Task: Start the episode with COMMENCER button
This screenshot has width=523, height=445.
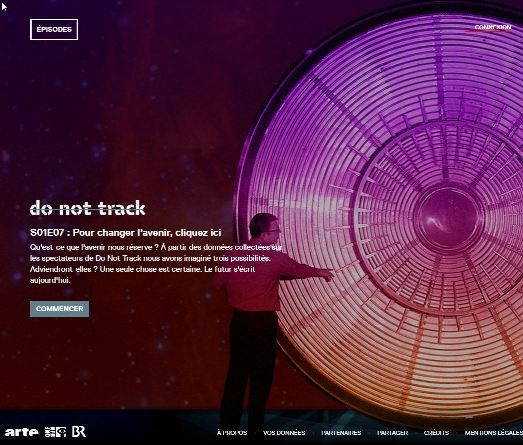Action: point(59,309)
